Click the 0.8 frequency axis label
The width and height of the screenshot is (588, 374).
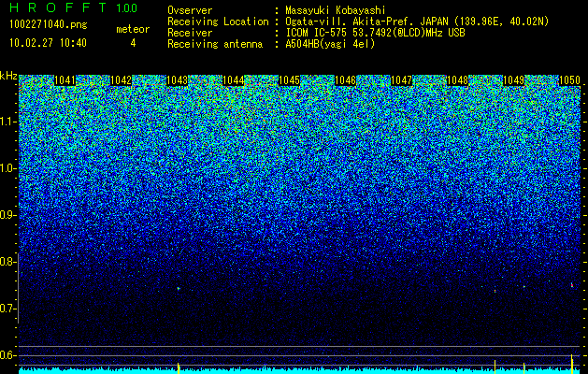point(7,262)
